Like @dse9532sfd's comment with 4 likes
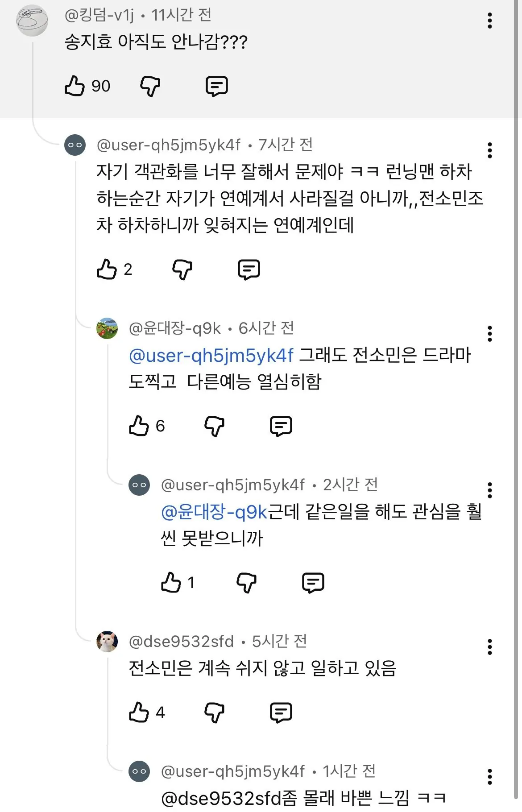The image size is (522, 812). (139, 713)
